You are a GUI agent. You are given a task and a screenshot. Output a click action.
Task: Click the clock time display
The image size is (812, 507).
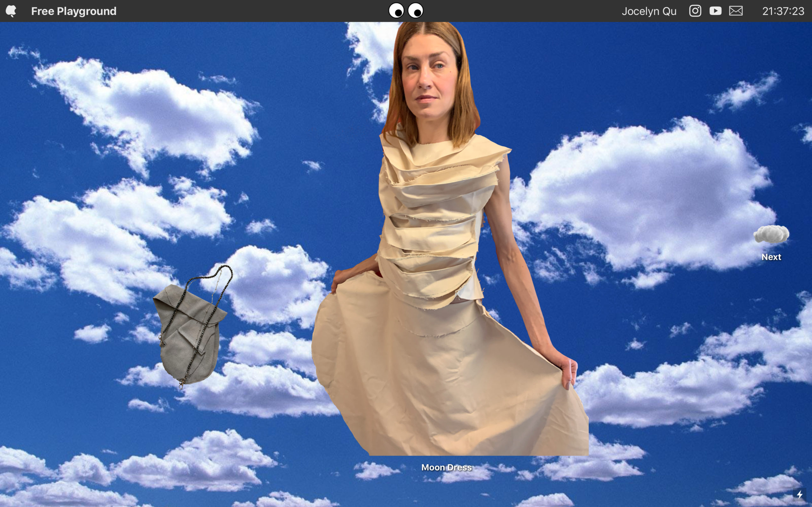pos(783,11)
